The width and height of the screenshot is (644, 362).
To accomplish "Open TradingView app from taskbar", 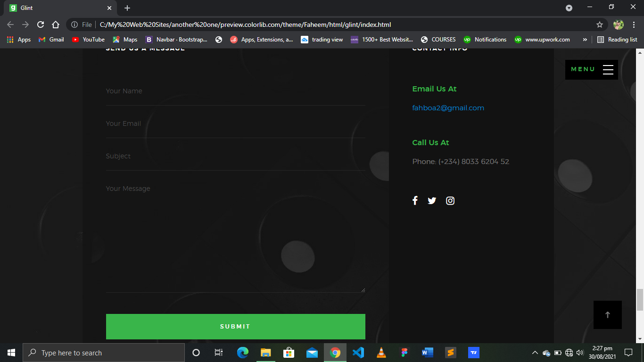I will (x=474, y=353).
